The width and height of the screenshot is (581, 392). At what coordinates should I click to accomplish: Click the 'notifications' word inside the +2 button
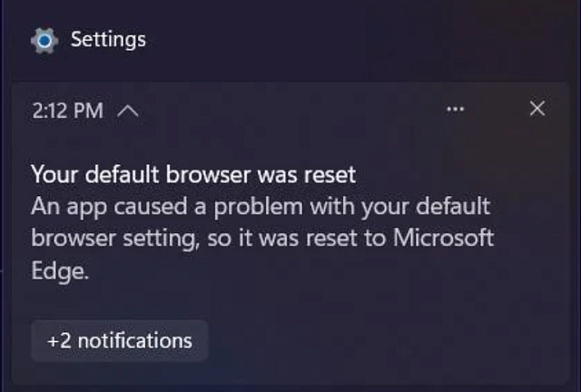click(x=135, y=340)
